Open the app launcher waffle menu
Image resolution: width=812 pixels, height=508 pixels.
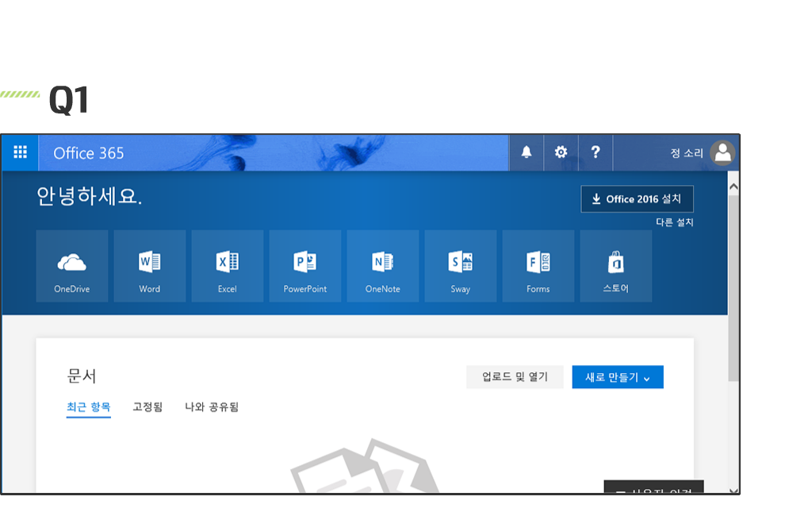(x=20, y=152)
